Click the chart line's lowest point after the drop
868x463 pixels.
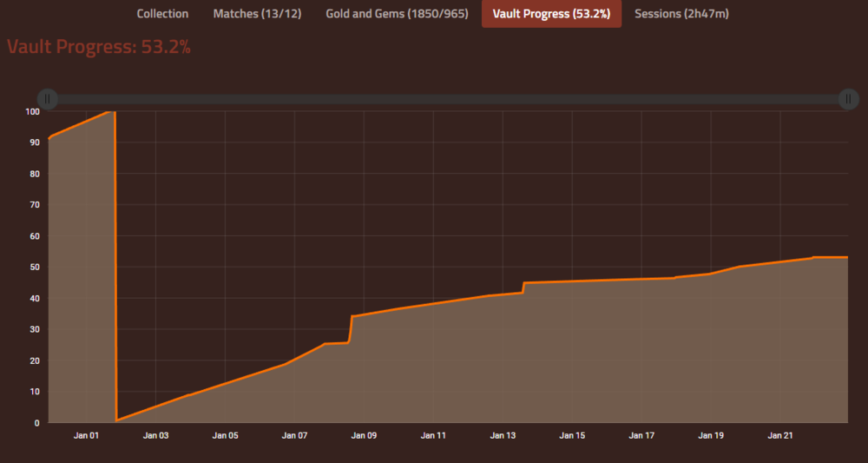coord(116,420)
